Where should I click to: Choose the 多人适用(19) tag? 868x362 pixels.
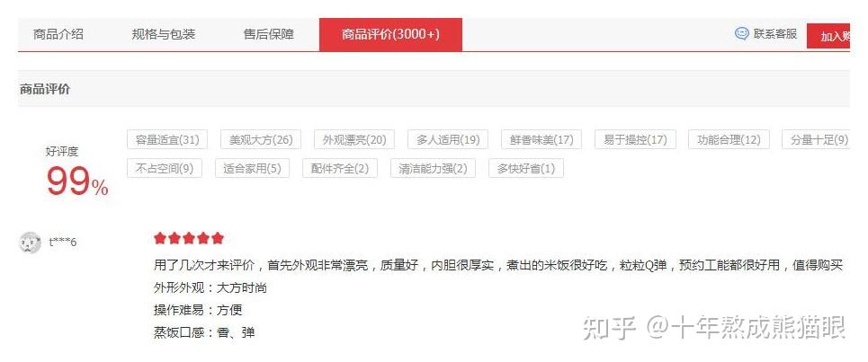point(448,139)
